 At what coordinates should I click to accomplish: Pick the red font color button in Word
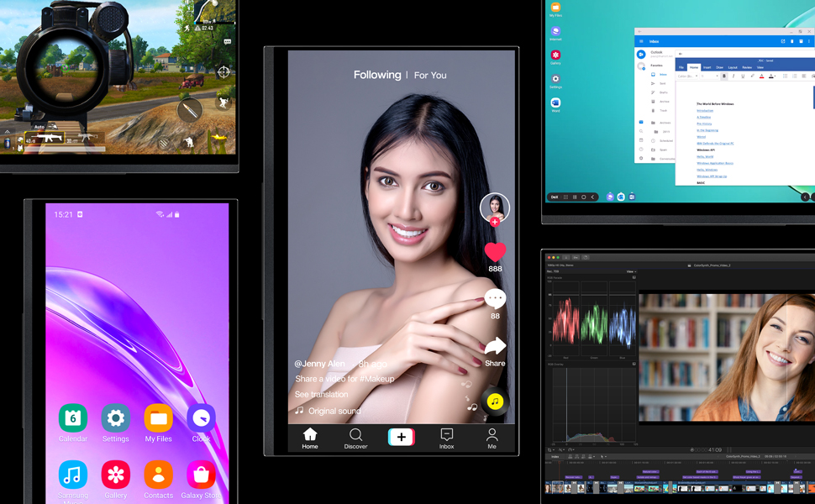tap(762, 76)
